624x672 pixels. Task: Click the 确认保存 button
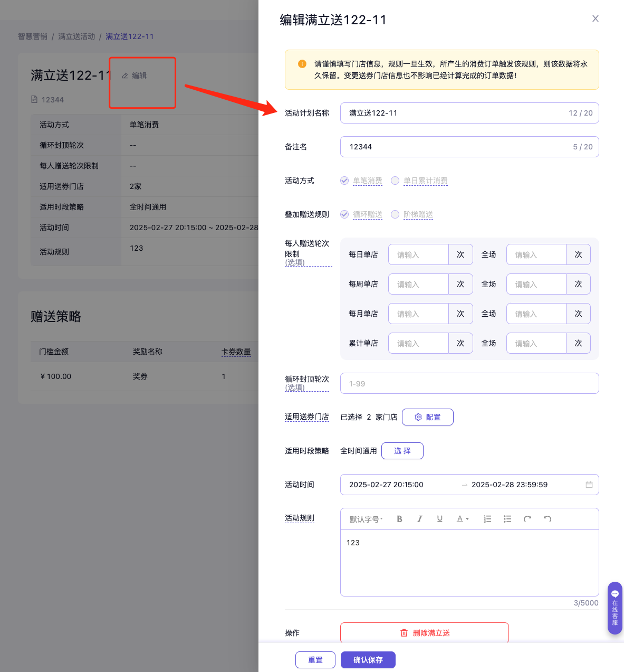pyautogui.click(x=368, y=660)
